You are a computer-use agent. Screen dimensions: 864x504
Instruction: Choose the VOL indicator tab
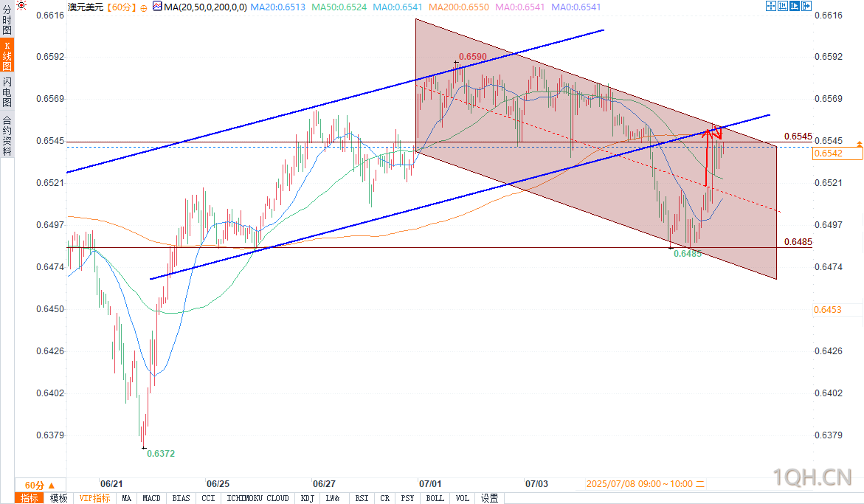click(463, 498)
